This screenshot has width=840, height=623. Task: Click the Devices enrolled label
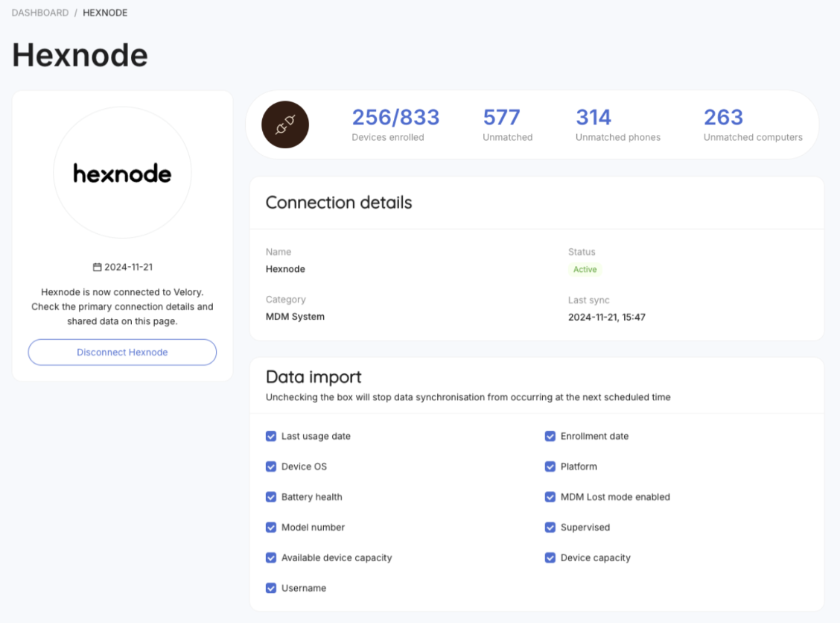click(x=388, y=137)
